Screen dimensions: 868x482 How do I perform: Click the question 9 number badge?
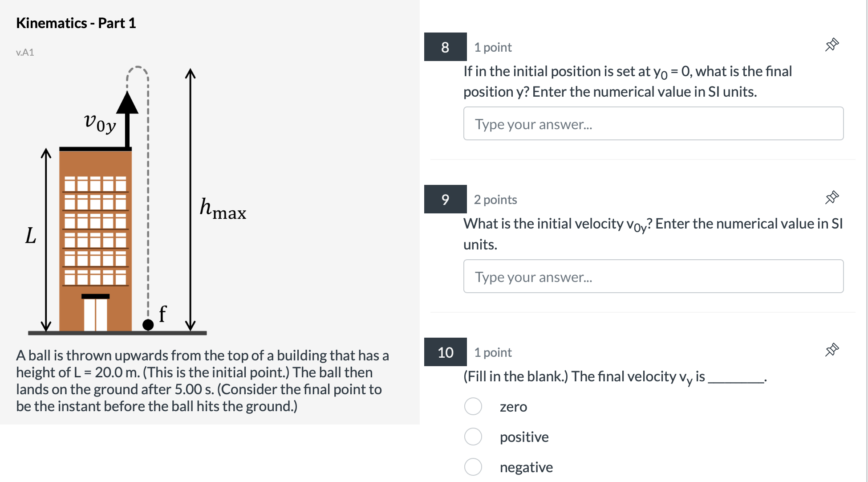tap(445, 200)
